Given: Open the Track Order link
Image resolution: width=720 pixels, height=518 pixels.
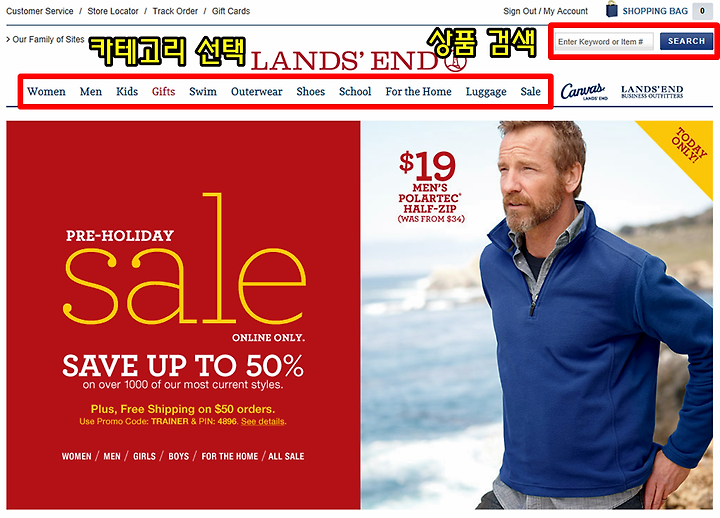Looking at the screenshot, I should point(175,11).
